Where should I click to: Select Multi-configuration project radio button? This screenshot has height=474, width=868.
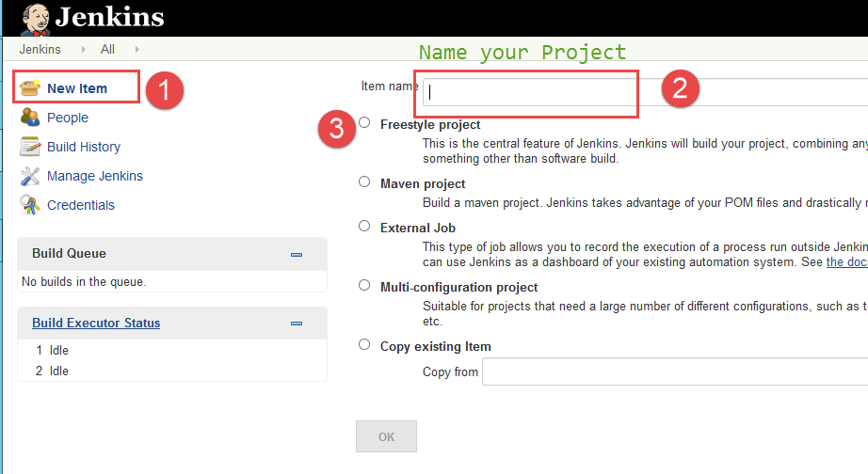[364, 286]
